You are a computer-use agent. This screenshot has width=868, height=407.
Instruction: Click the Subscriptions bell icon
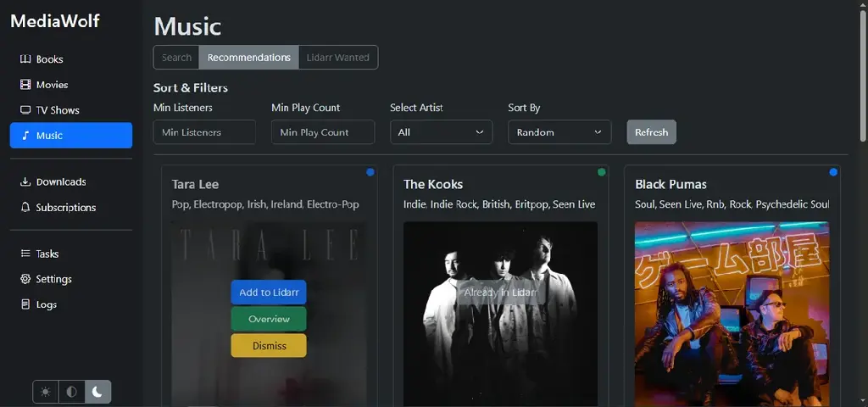pyautogui.click(x=25, y=208)
